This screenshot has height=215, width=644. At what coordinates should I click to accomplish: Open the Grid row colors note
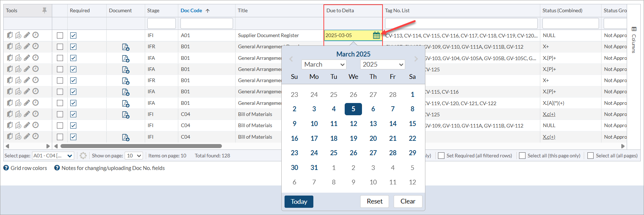click(29, 168)
